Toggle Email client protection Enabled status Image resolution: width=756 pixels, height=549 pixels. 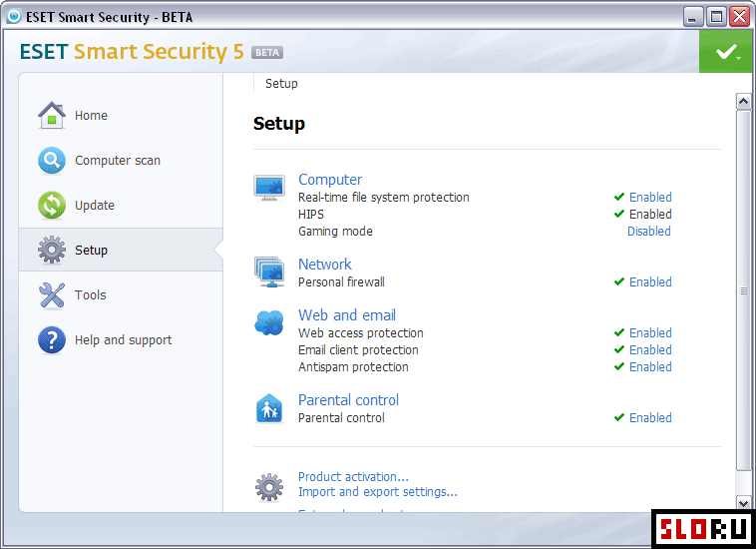[x=650, y=349]
